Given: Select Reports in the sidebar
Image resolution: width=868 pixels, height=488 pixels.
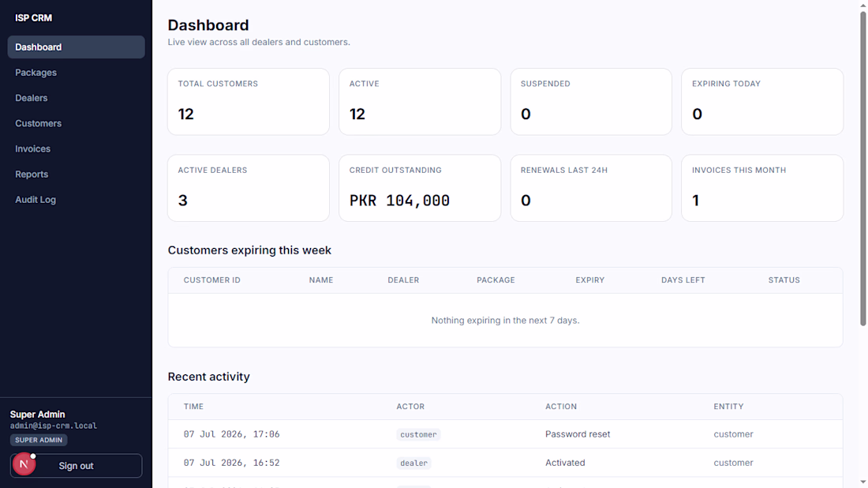Looking at the screenshot, I should [77, 175].
